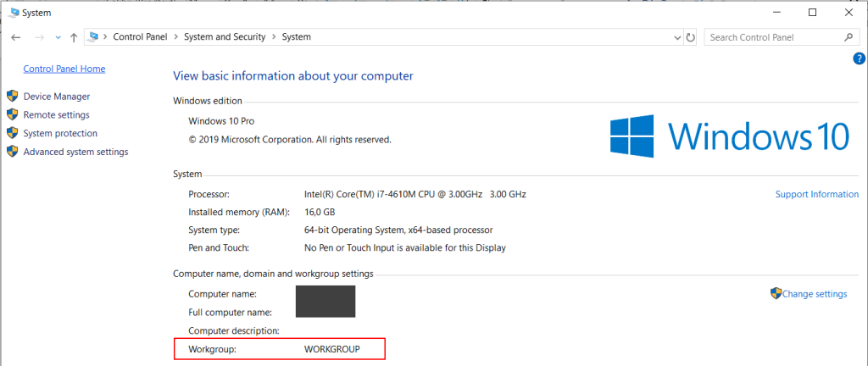Refresh the System page
The height and width of the screenshot is (366, 868).
tap(690, 37)
